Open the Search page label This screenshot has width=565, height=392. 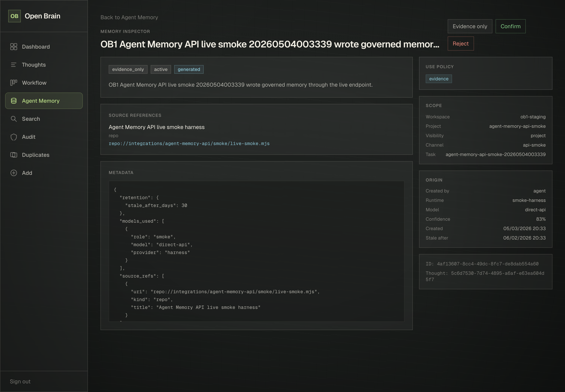[x=31, y=119]
